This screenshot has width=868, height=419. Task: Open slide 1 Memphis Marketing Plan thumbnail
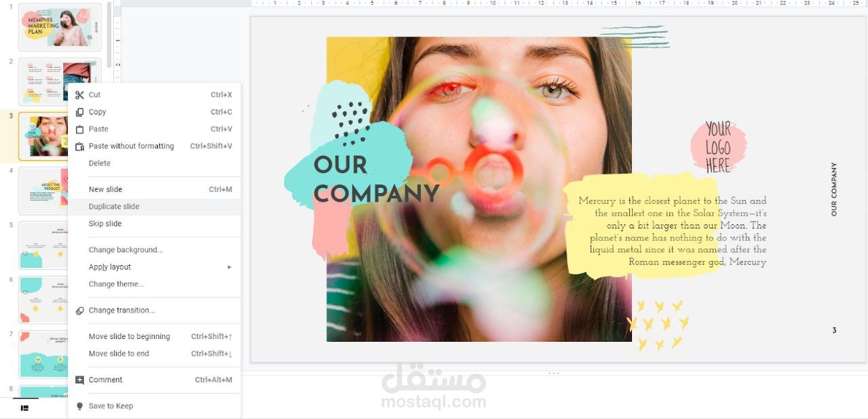(x=60, y=27)
